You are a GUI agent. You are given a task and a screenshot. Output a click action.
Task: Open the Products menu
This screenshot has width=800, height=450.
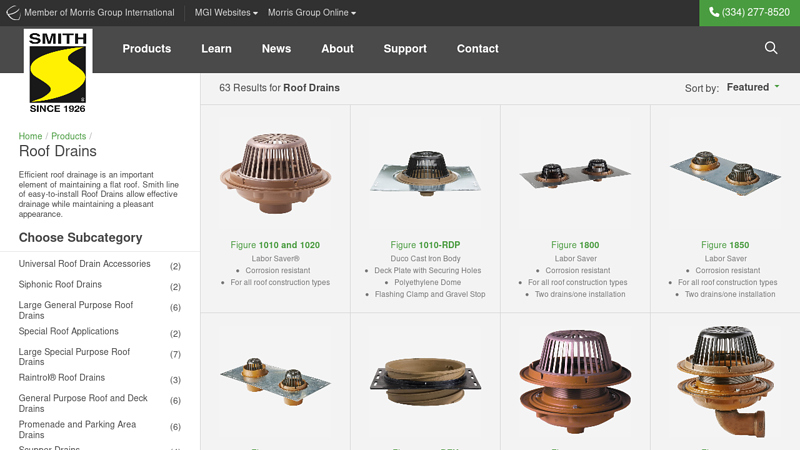pos(146,48)
